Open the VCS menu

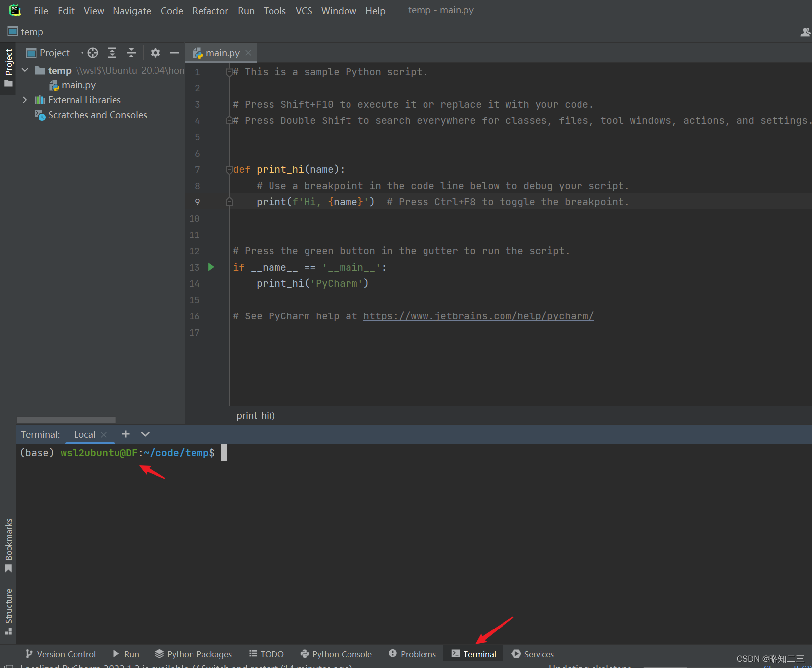coord(304,11)
